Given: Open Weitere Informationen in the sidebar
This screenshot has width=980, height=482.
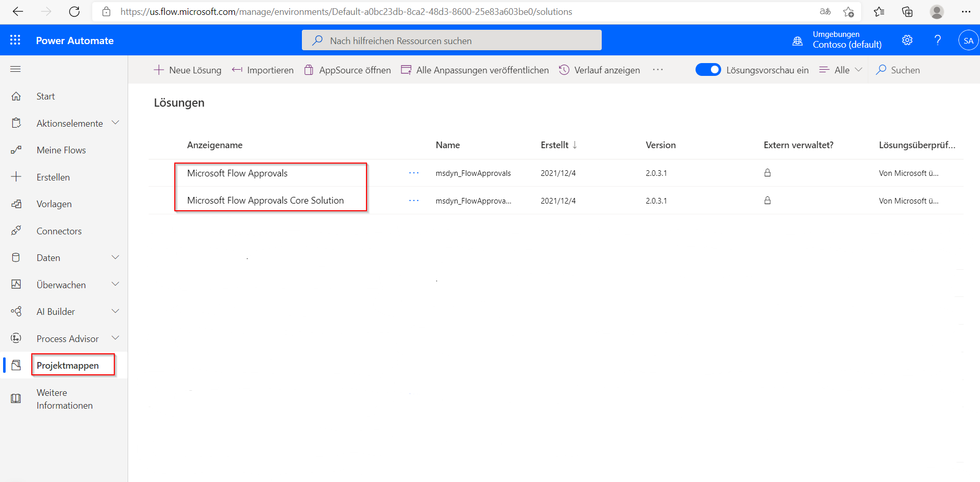Looking at the screenshot, I should click(x=65, y=399).
